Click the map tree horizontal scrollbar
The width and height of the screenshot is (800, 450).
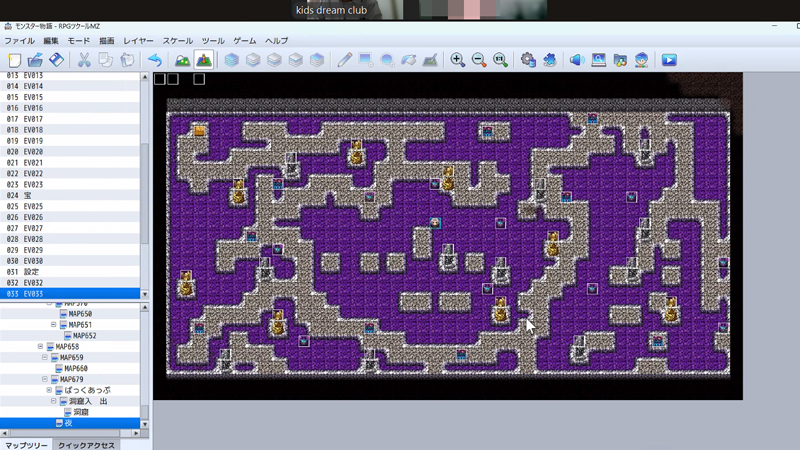point(70,431)
